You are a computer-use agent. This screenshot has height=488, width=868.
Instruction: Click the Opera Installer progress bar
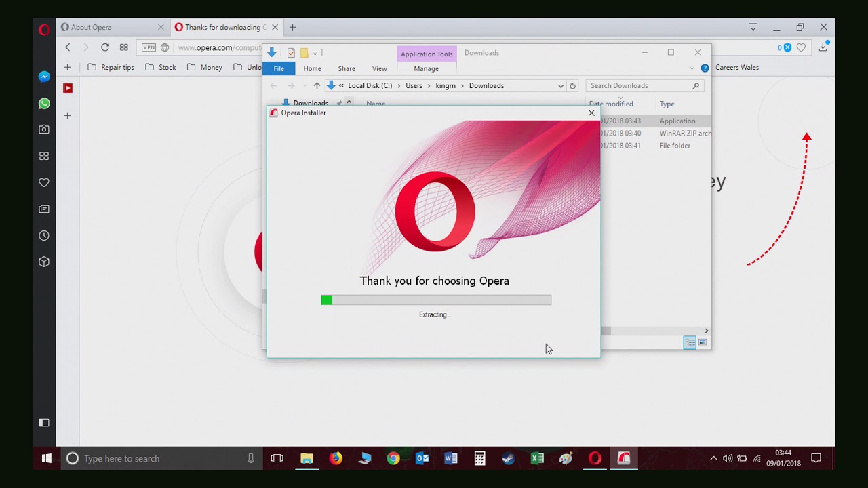[x=436, y=300]
